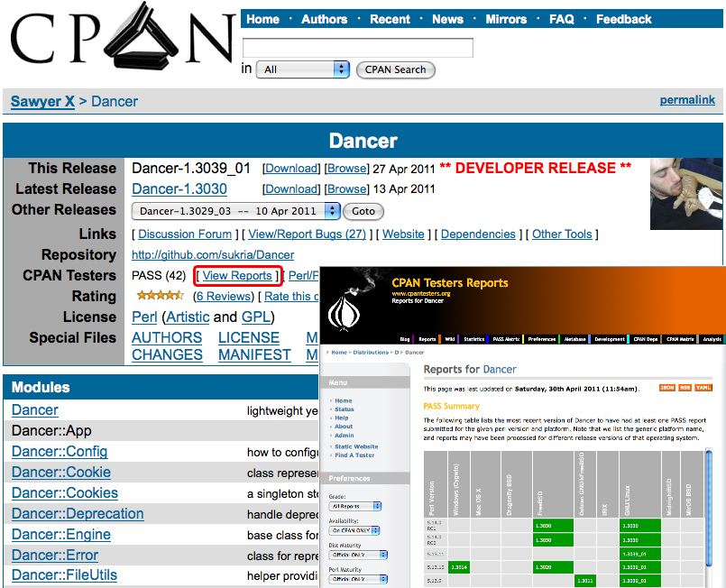
Task: Click the CPAN logo
Action: tap(122, 43)
